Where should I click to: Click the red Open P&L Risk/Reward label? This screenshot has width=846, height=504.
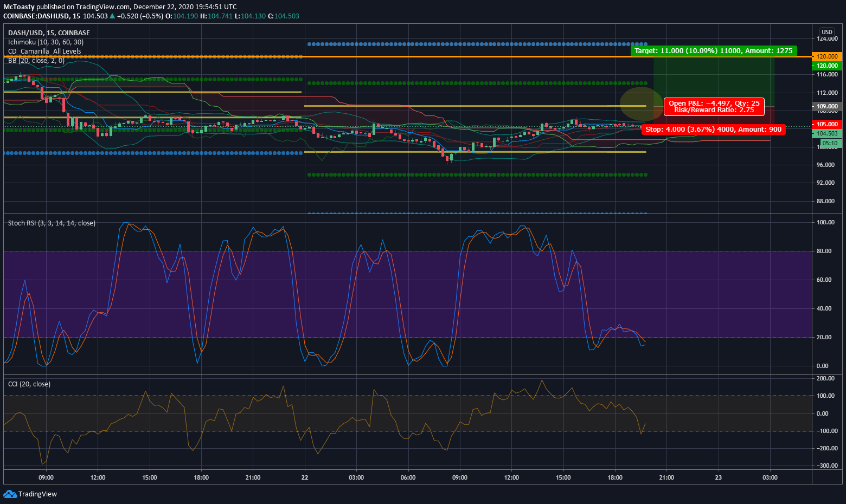click(x=714, y=106)
